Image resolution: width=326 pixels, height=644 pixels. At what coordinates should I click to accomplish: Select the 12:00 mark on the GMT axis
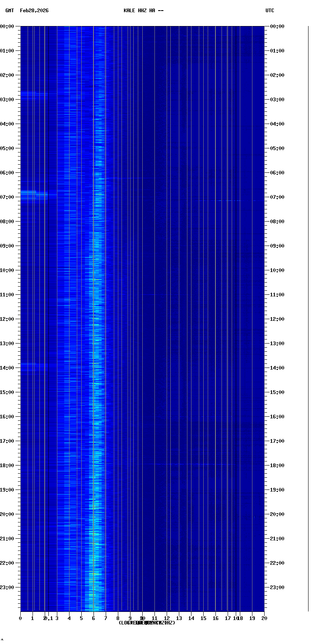coord(7,319)
